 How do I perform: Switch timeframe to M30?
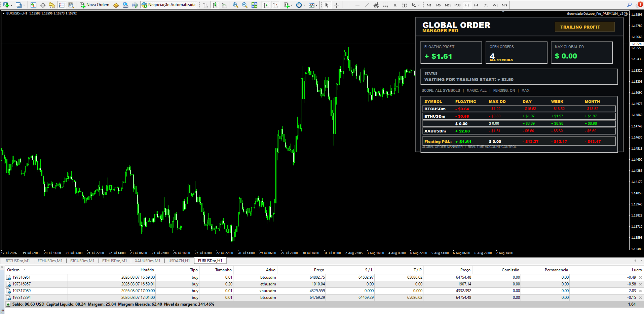click(457, 5)
